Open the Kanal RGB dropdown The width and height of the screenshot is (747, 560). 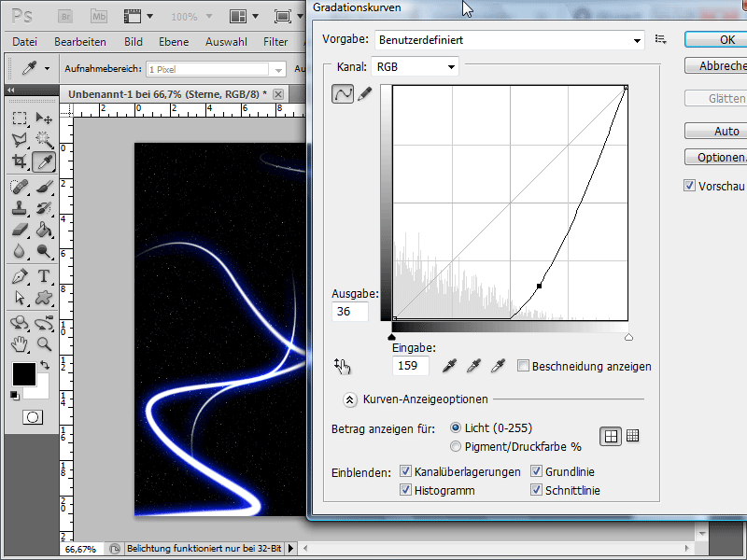click(x=415, y=66)
